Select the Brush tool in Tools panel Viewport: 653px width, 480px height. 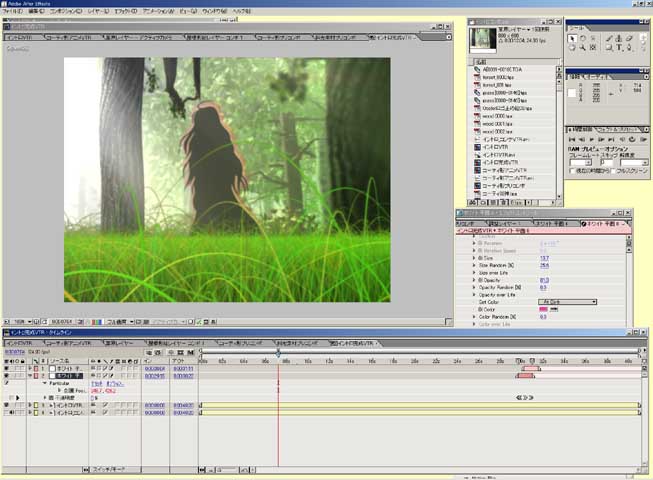coord(609,38)
